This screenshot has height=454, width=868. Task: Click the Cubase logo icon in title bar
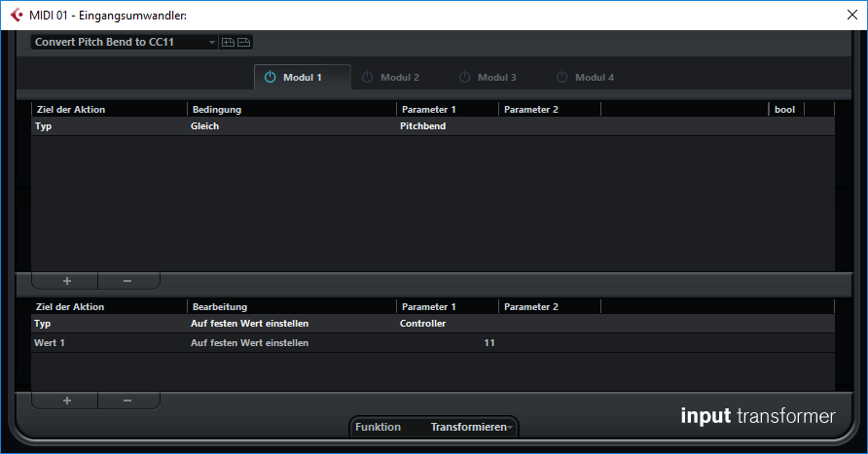point(17,15)
